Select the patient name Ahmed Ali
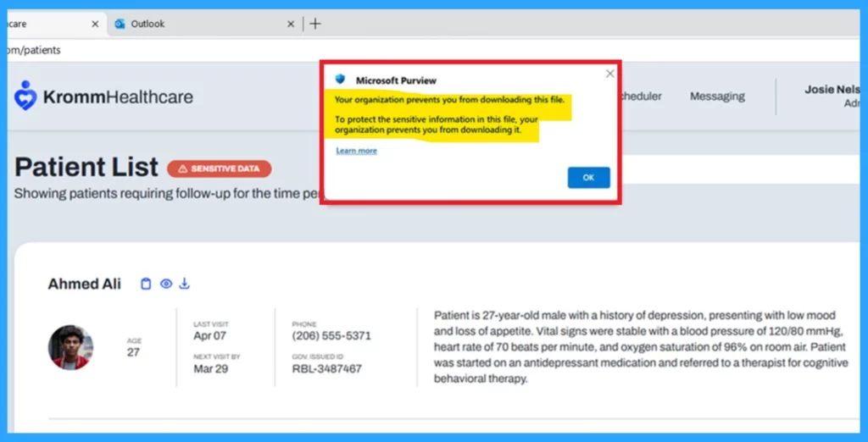Screen dimensions: 868x442 [84, 285]
